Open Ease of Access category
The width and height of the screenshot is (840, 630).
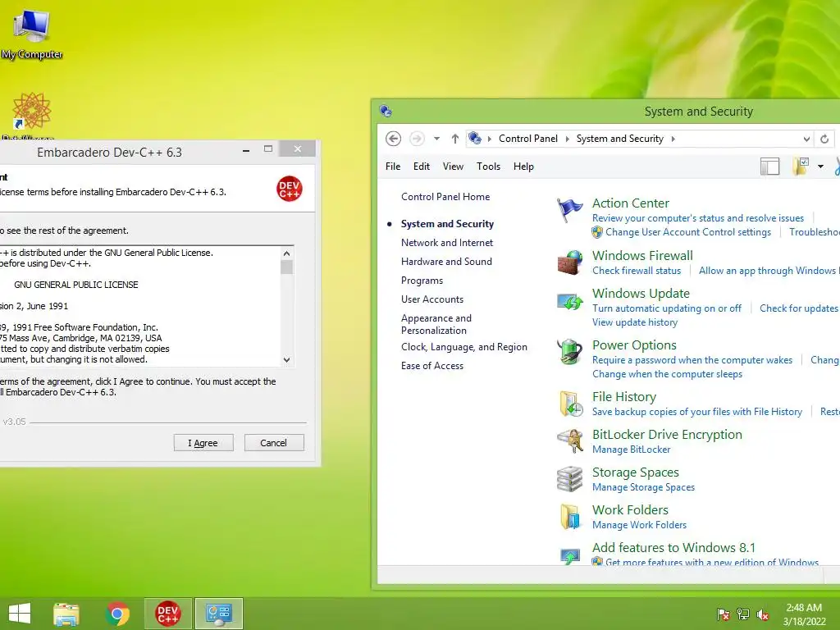431,365
